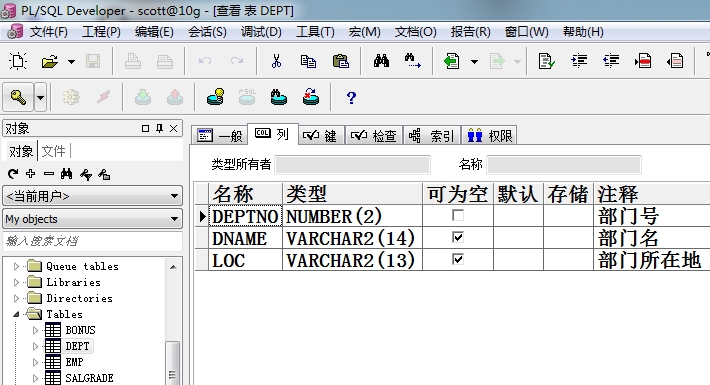This screenshot has width=710, height=385.
Task: Open the 帮助(H) menu
Action: [583, 32]
